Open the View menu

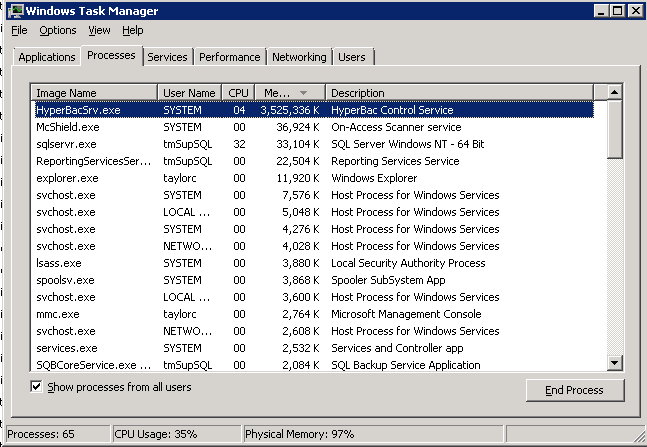click(x=99, y=31)
